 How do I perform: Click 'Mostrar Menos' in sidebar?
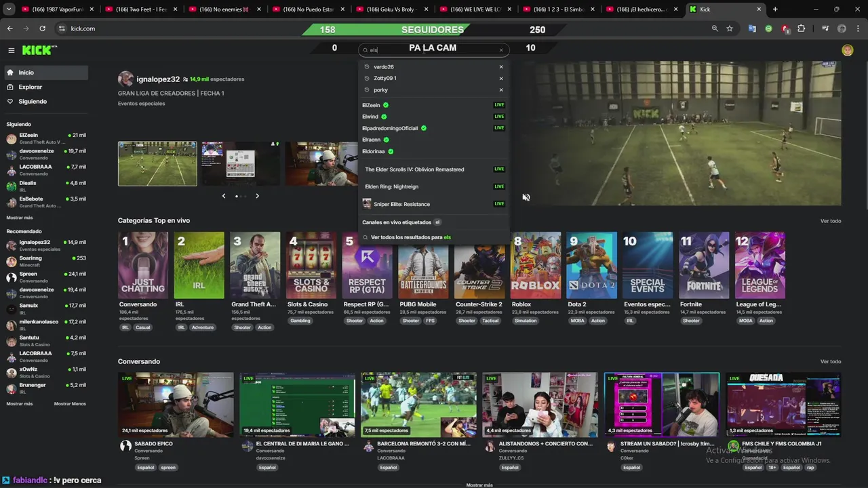[70, 403]
